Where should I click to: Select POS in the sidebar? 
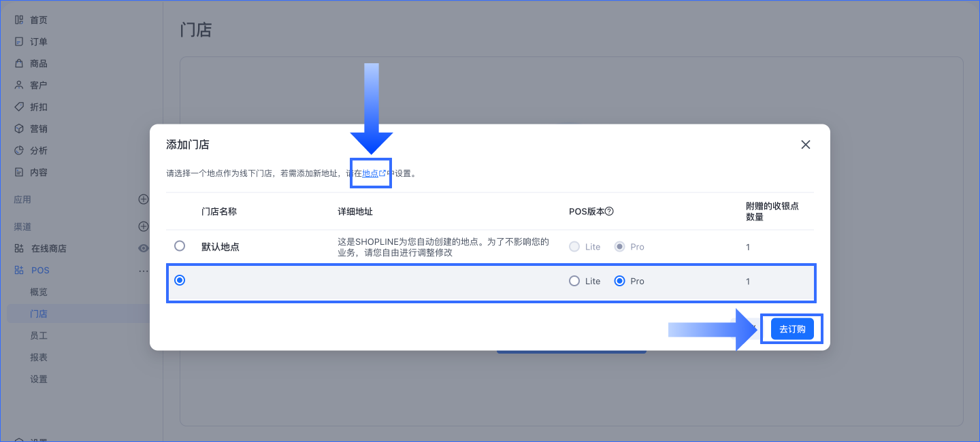click(x=40, y=270)
